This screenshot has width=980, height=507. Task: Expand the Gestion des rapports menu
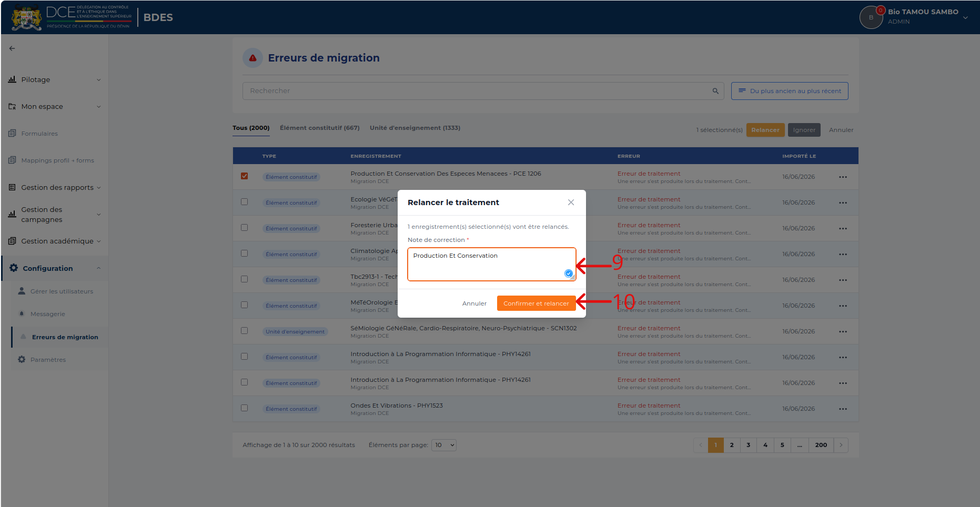98,188
